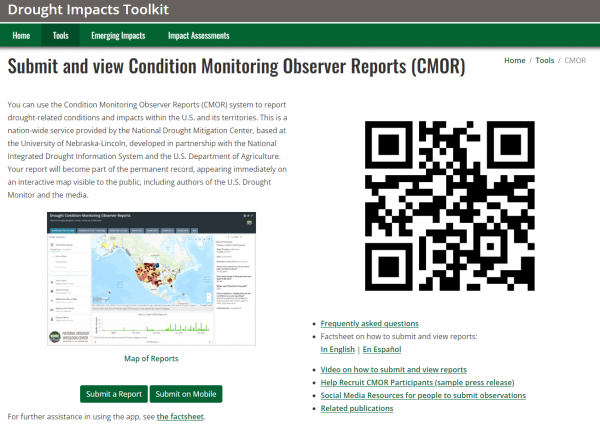Open Help Recruit CMOR Participants press release link
600x429 pixels.
coord(417,383)
